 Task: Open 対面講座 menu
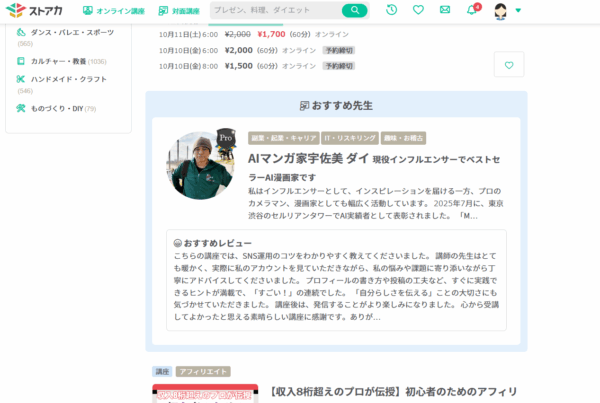[x=179, y=11]
